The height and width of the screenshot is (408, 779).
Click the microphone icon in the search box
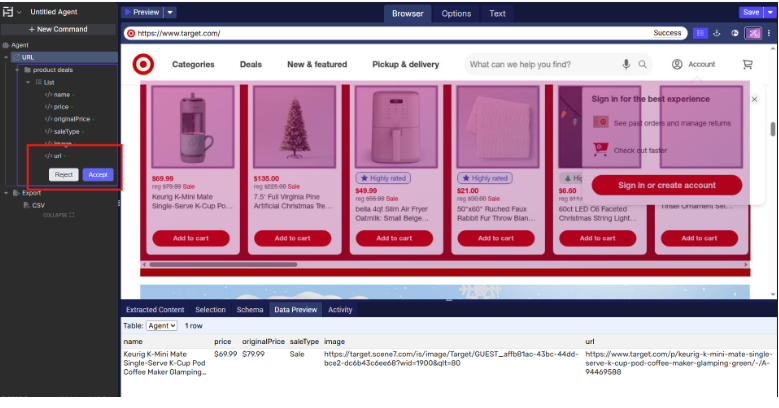(626, 65)
